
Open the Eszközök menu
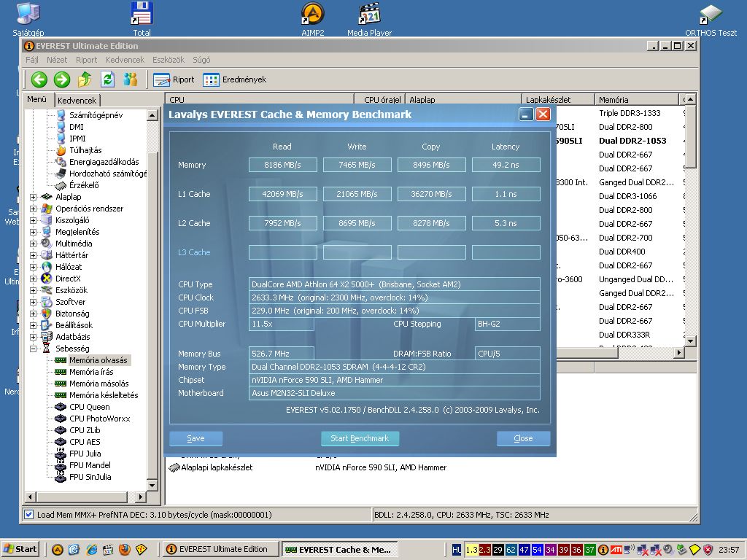point(169,60)
